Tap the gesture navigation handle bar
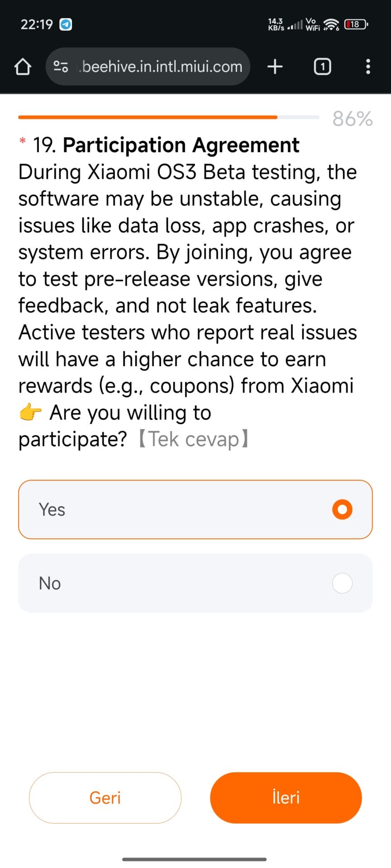This screenshot has width=391, height=868. point(195,859)
